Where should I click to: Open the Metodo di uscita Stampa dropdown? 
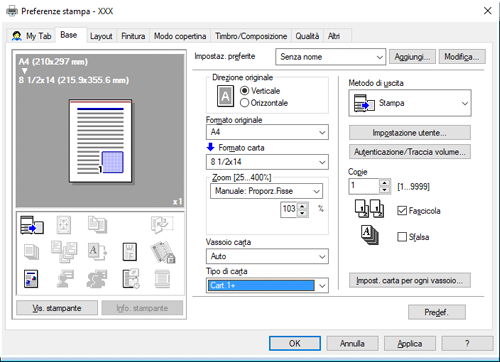click(x=410, y=103)
